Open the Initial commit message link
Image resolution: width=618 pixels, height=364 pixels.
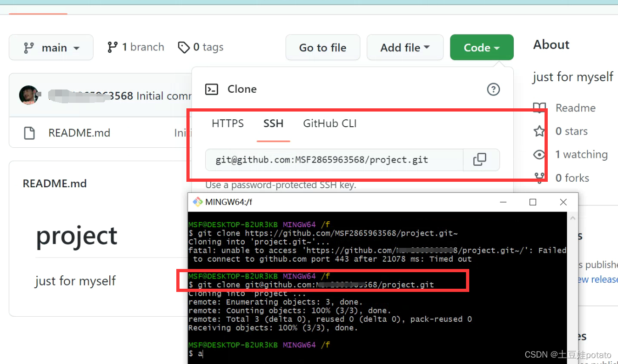pos(164,95)
